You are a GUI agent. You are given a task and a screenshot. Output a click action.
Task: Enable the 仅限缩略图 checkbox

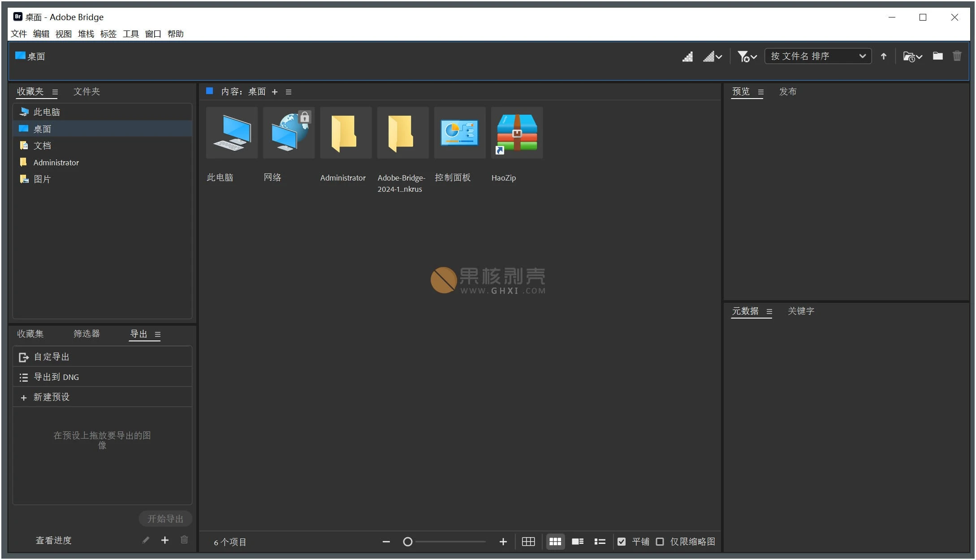pyautogui.click(x=660, y=542)
